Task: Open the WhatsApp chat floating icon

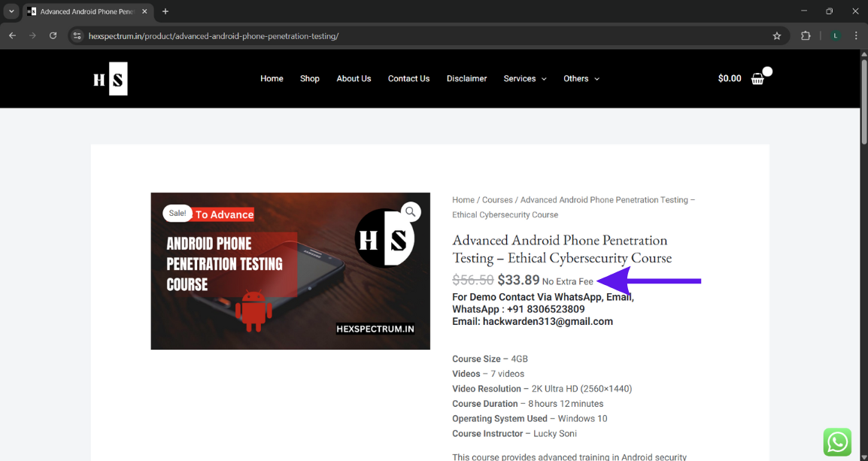Action: 837,442
